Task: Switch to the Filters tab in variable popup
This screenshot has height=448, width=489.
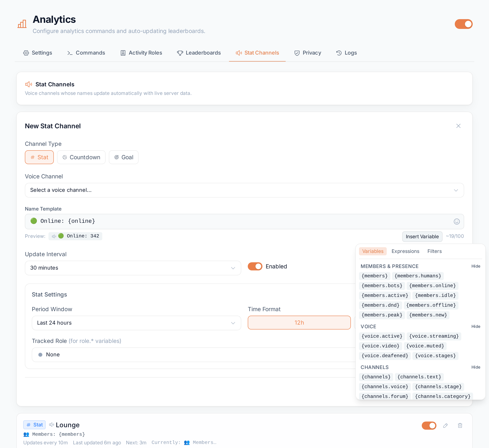Action: point(434,251)
